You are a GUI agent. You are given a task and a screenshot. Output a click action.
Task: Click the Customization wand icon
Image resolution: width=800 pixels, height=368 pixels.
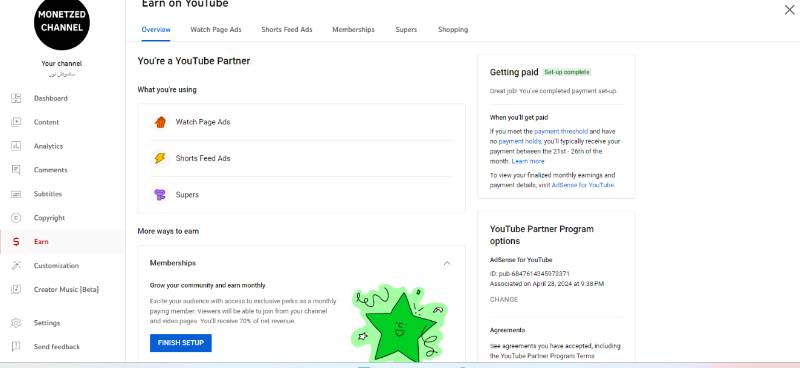click(x=16, y=265)
